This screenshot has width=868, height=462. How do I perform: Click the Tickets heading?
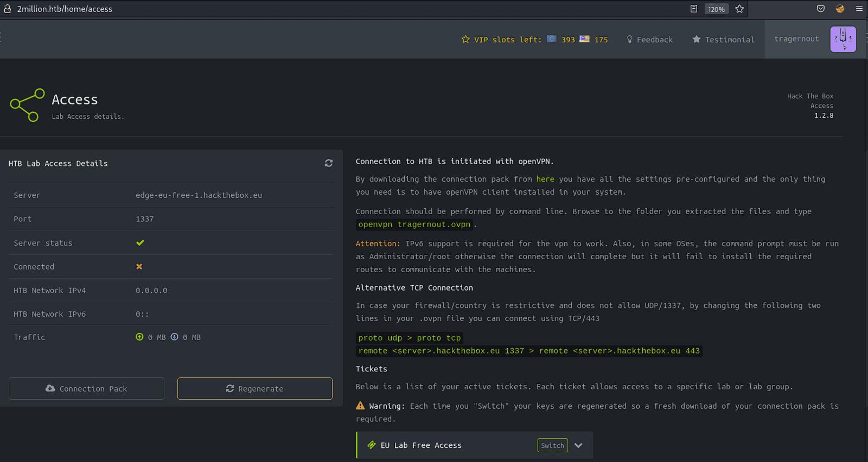[x=372, y=369]
